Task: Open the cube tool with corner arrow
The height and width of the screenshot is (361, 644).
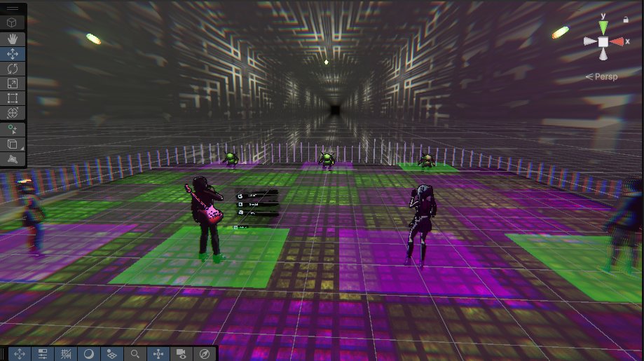Action: [x=13, y=144]
